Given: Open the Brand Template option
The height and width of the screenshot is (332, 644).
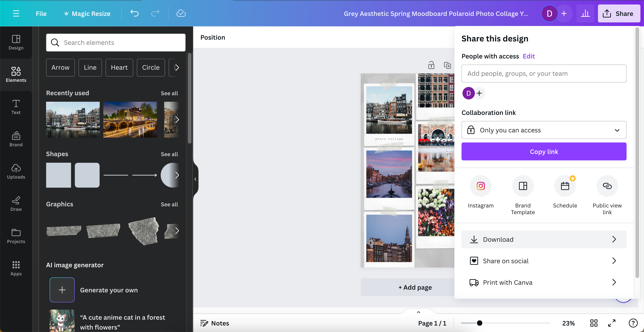Looking at the screenshot, I should pyautogui.click(x=523, y=186).
